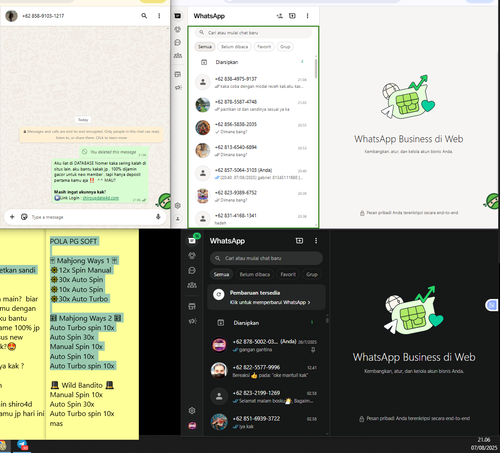
Task: Open Settings gear in the dark window sidebar
Action: (192, 411)
